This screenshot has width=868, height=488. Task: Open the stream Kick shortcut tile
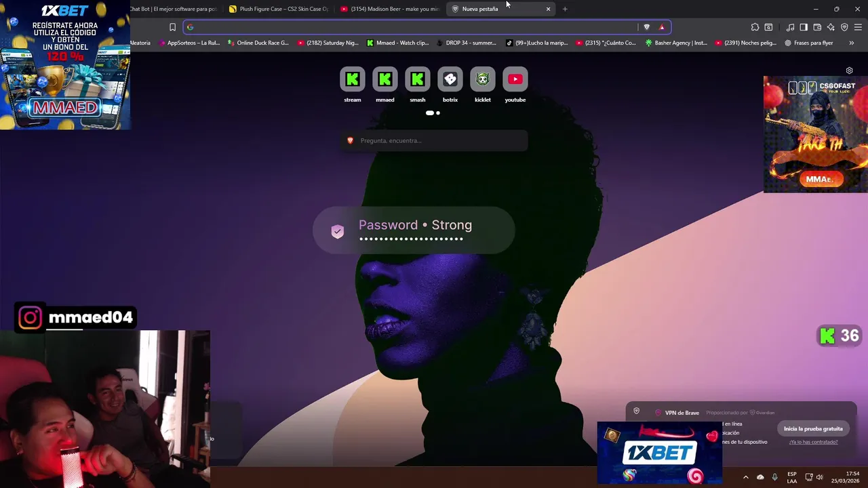pos(352,79)
